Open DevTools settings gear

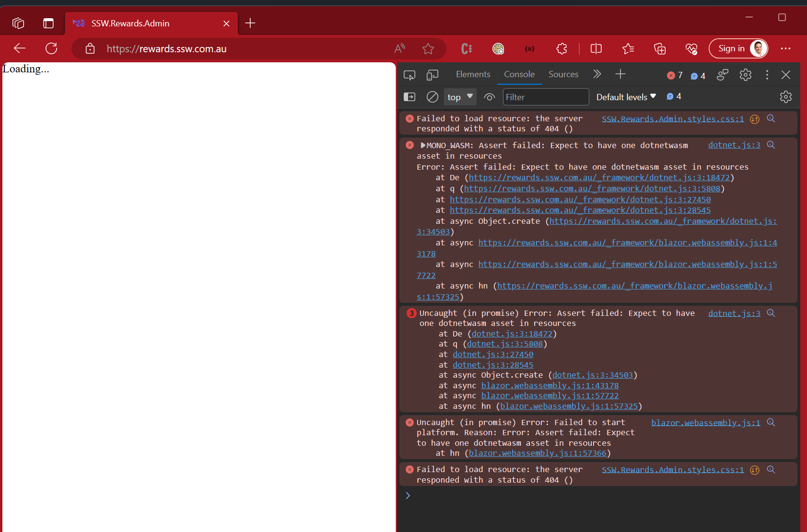(x=745, y=75)
